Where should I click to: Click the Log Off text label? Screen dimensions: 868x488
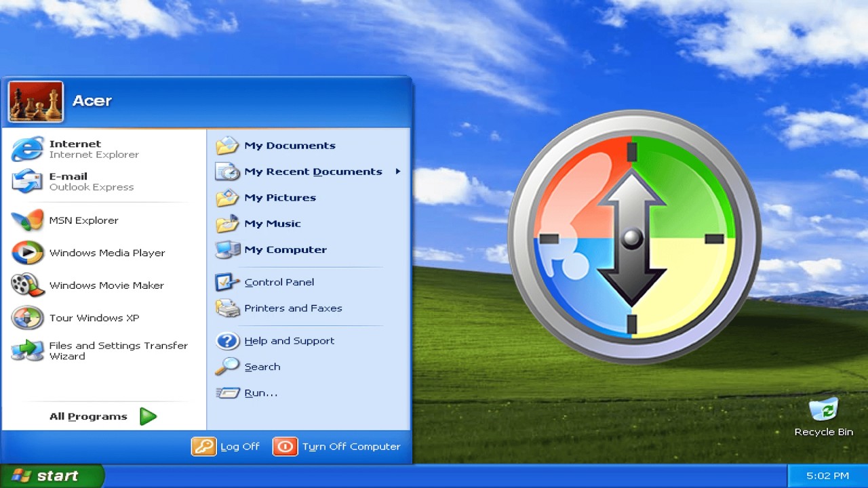[x=239, y=447]
